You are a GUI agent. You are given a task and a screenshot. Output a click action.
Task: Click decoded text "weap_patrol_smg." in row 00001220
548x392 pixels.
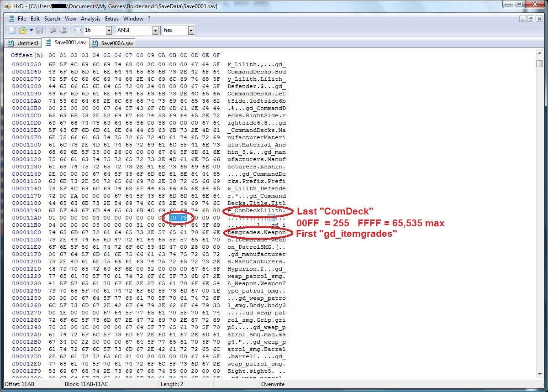click(256, 276)
